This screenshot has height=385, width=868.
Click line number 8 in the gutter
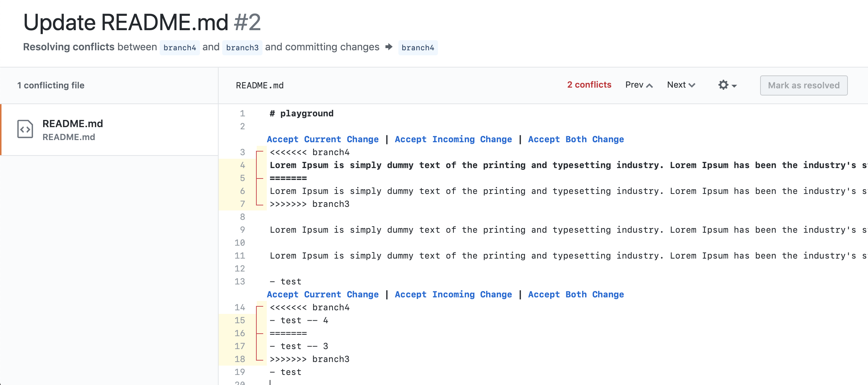coord(242,217)
